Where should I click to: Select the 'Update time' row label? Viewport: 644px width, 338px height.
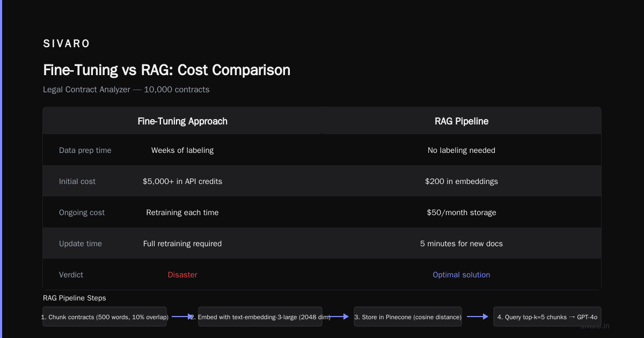pyautogui.click(x=80, y=244)
